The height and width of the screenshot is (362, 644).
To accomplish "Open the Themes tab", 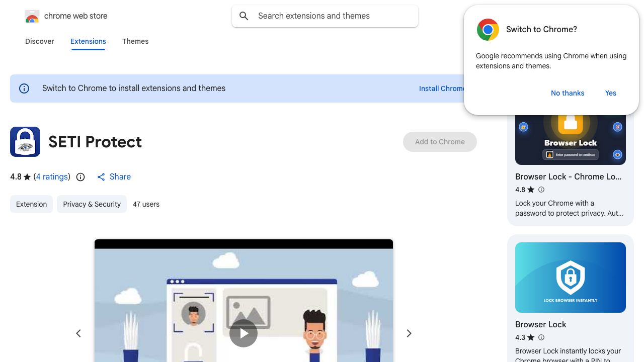I will [135, 41].
